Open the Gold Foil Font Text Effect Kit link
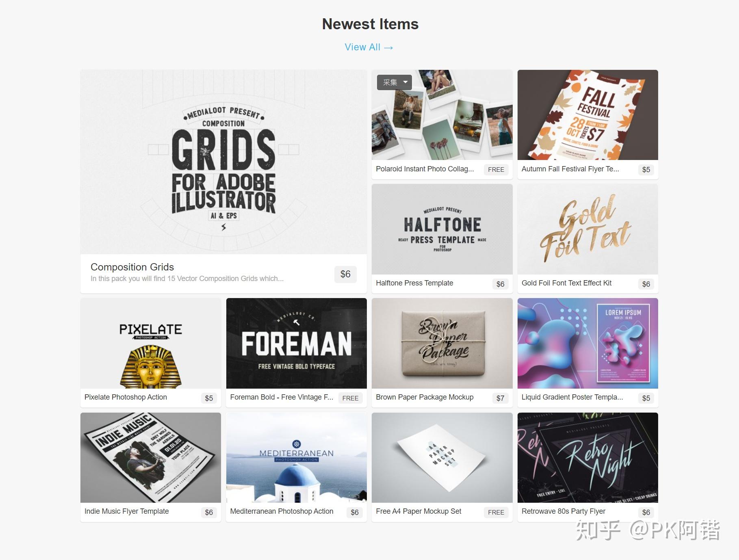 pos(566,283)
